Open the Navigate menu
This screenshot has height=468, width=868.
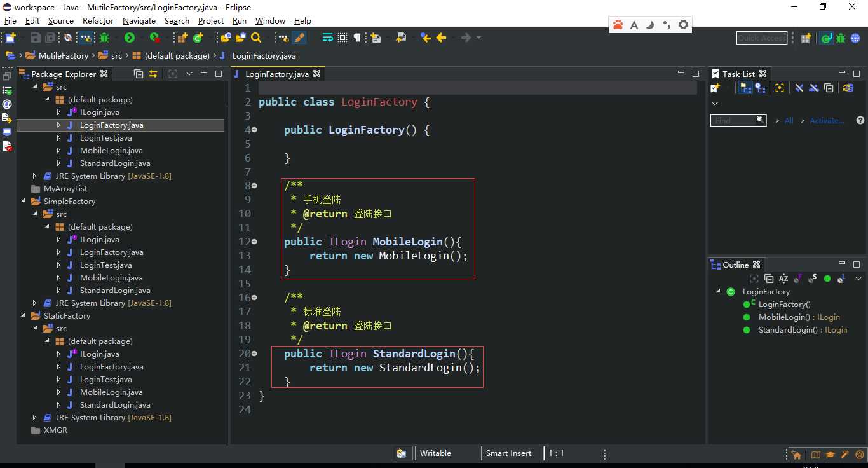coord(139,20)
